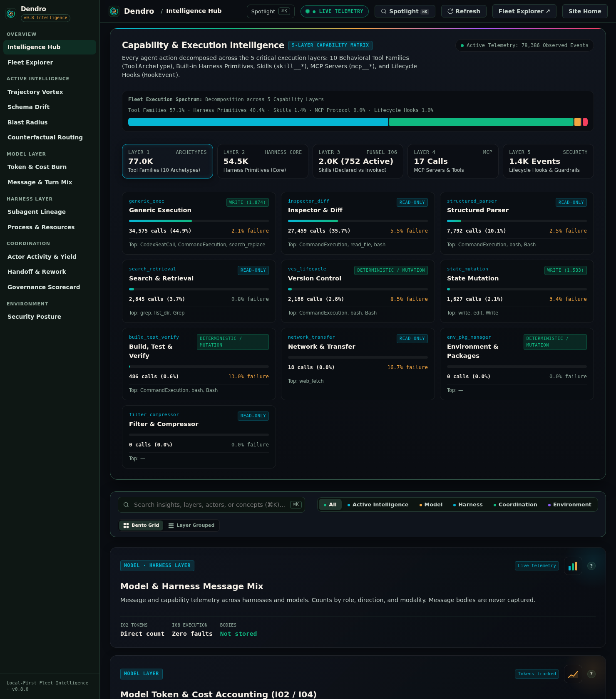Open the Search & Retrieval card

click(199, 291)
